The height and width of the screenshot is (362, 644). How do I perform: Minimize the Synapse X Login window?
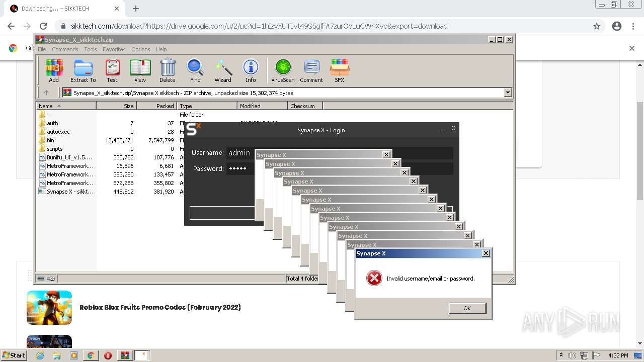coord(442,130)
